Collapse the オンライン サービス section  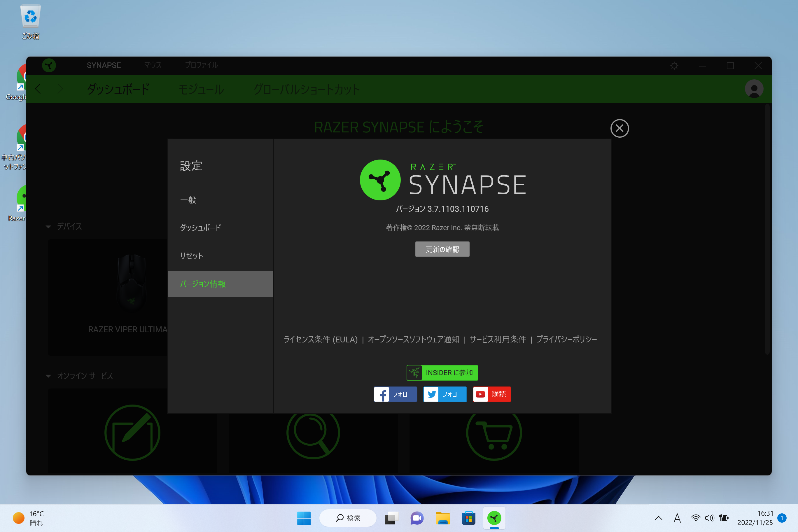coord(48,376)
